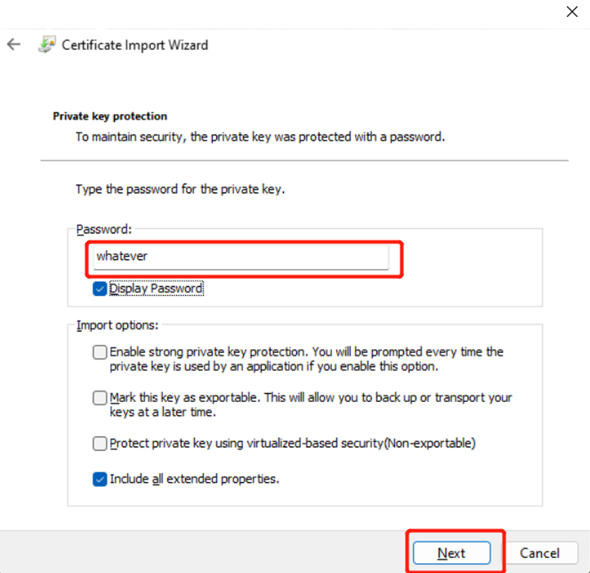Focus the password field containing 'whatever'
This screenshot has height=573, width=590.
[x=241, y=257]
